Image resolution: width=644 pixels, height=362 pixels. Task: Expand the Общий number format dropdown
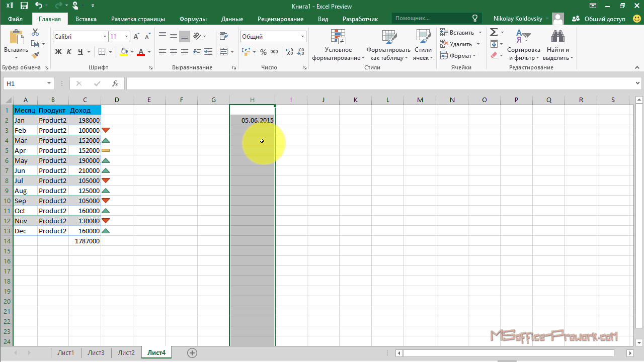pyautogui.click(x=302, y=37)
